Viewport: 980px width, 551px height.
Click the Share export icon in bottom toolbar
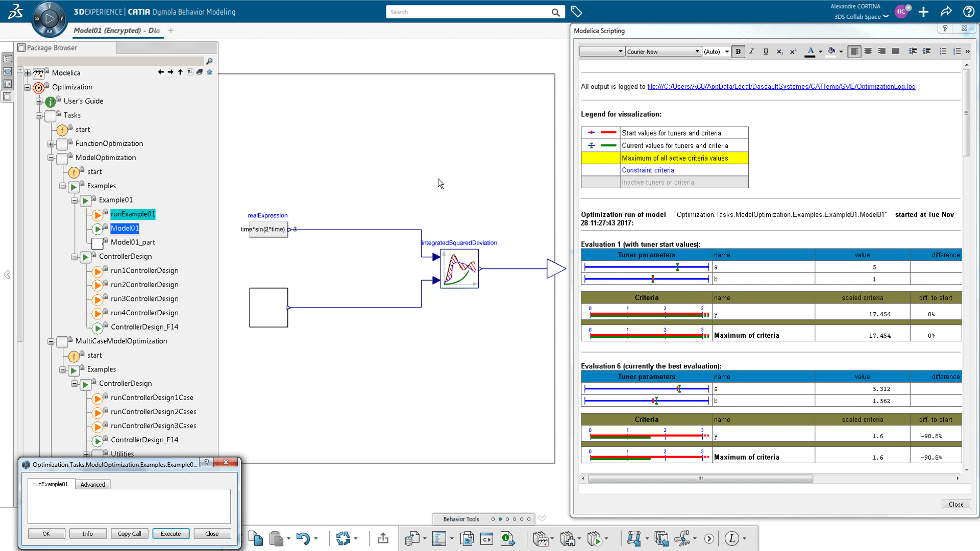[x=383, y=538]
